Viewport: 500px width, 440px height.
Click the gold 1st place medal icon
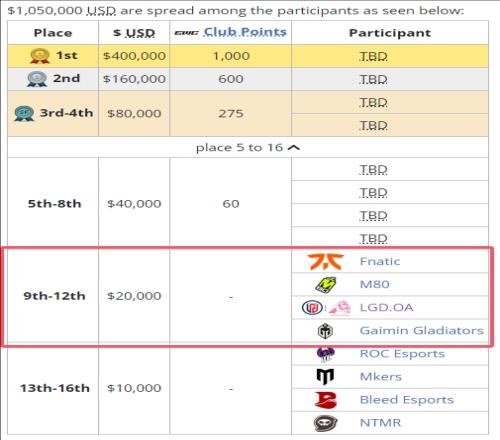[x=40, y=56]
